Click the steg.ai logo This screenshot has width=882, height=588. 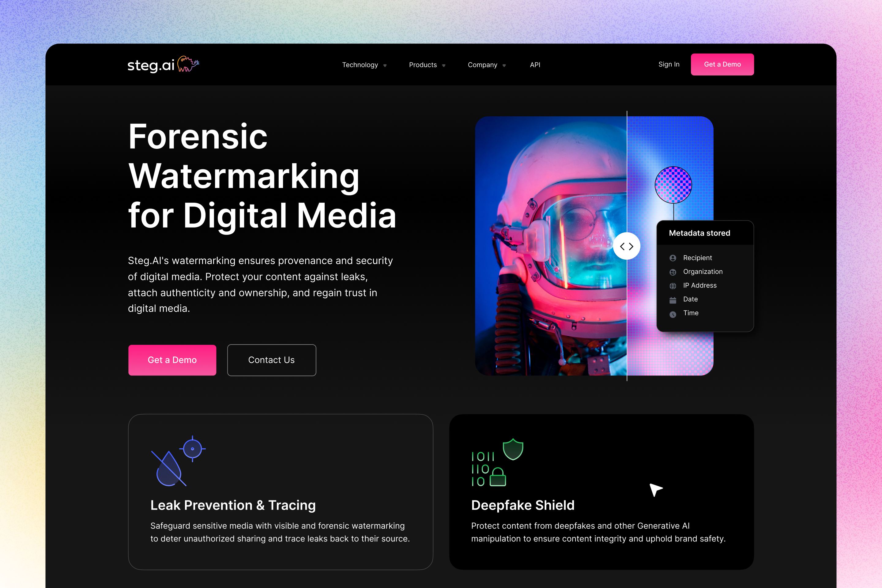163,65
